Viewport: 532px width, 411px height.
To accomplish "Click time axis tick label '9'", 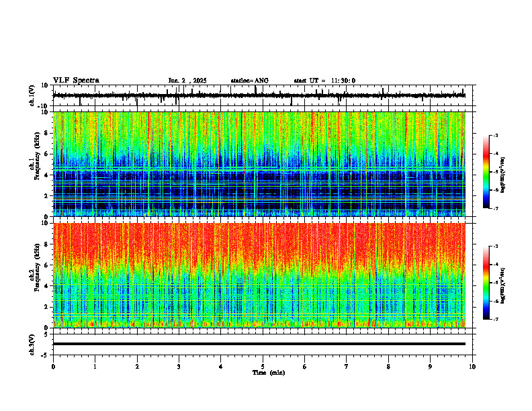I will [430, 367].
